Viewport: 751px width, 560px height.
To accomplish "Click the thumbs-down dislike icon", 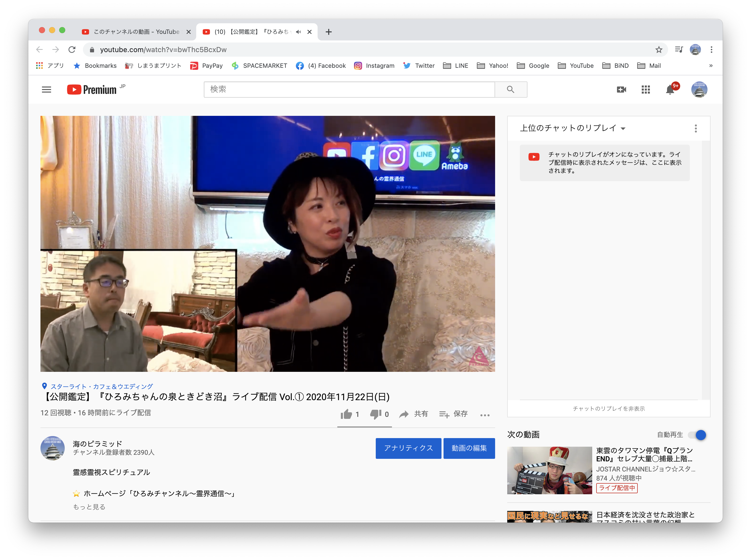I will point(375,414).
